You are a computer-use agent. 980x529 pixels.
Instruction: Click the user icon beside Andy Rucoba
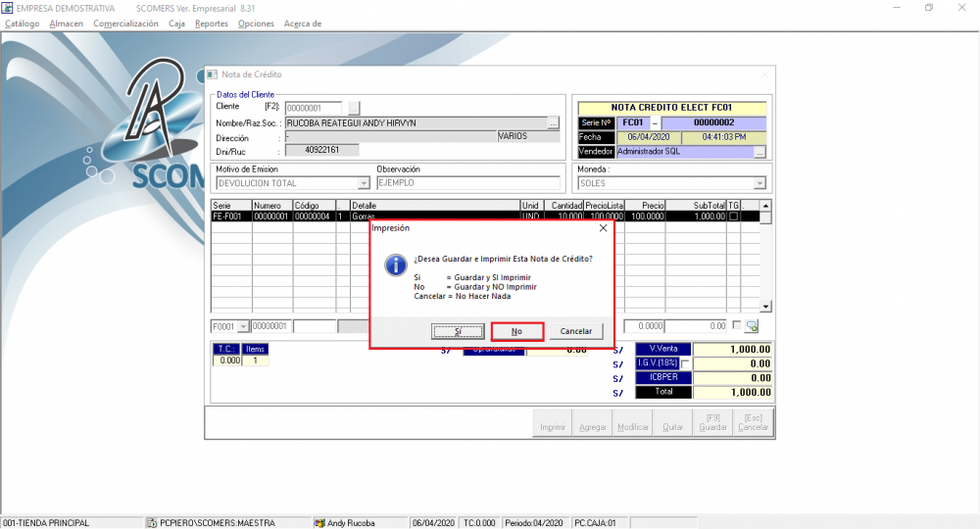coord(319,523)
